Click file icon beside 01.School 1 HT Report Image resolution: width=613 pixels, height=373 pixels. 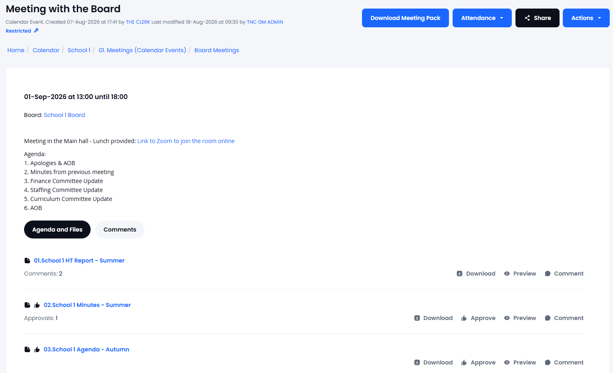tap(27, 260)
